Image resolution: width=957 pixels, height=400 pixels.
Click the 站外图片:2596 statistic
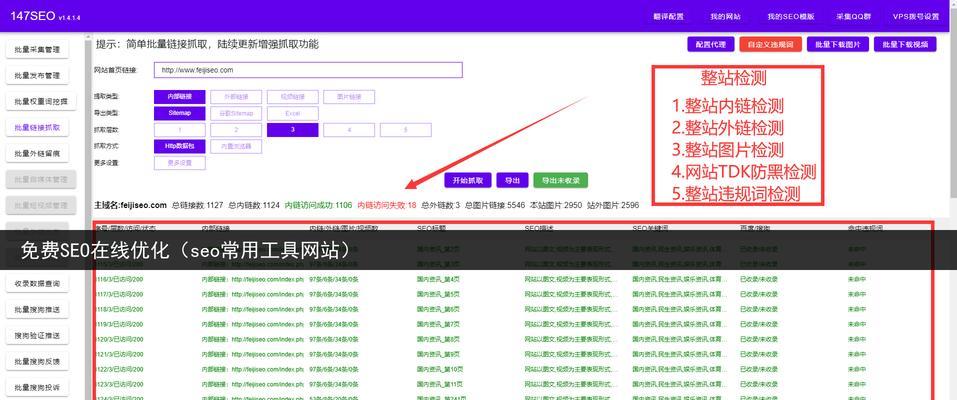coord(613,205)
